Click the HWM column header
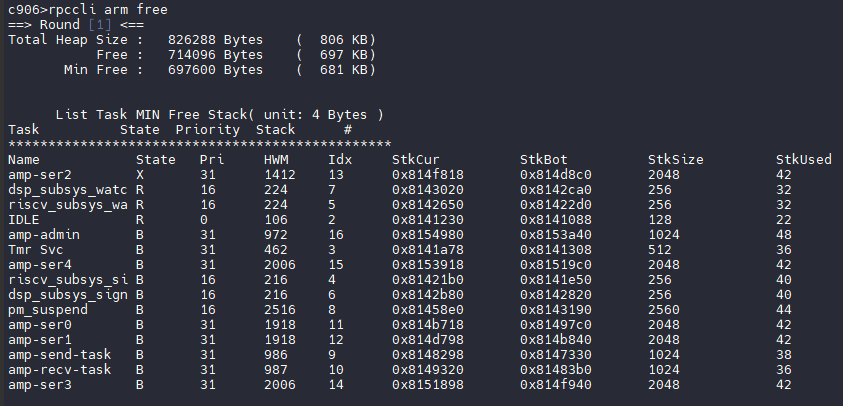The width and height of the screenshot is (843, 406). (x=276, y=160)
